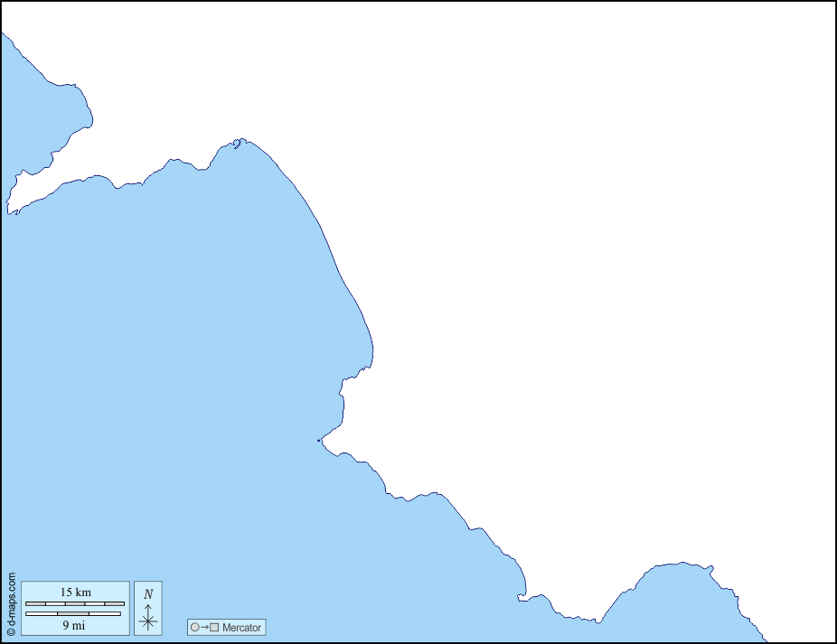
Task: Select the Mercator projection label
Action: [241, 627]
